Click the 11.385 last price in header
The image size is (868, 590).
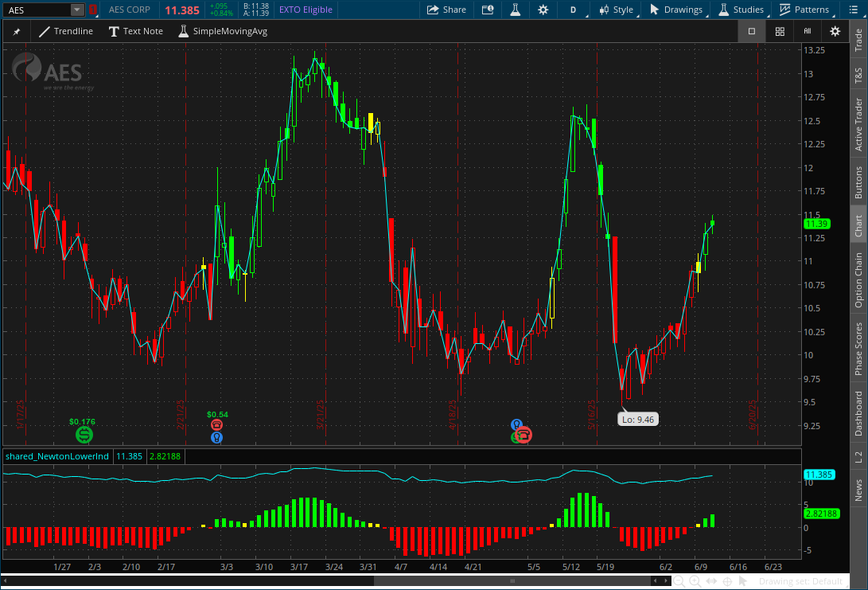[182, 10]
